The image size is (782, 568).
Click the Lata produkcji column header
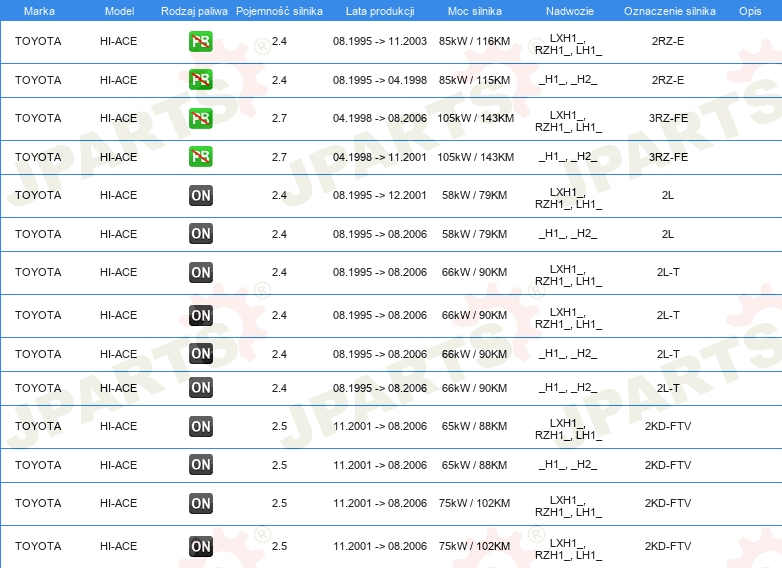[380, 11]
